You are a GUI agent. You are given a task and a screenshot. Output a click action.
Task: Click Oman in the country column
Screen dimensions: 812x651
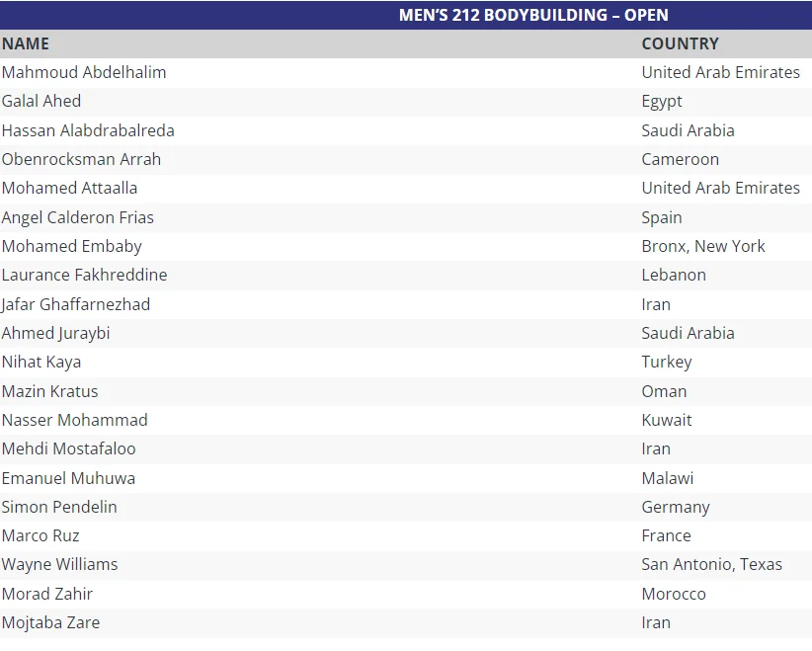(664, 391)
